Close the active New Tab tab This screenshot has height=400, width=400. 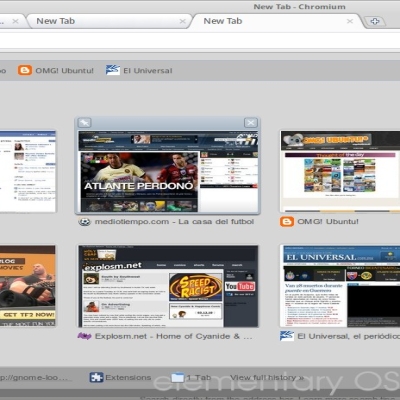coord(350,21)
